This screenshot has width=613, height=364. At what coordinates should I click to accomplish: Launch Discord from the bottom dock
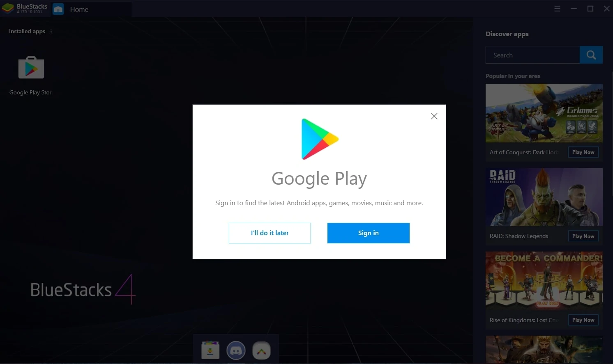pos(236,351)
